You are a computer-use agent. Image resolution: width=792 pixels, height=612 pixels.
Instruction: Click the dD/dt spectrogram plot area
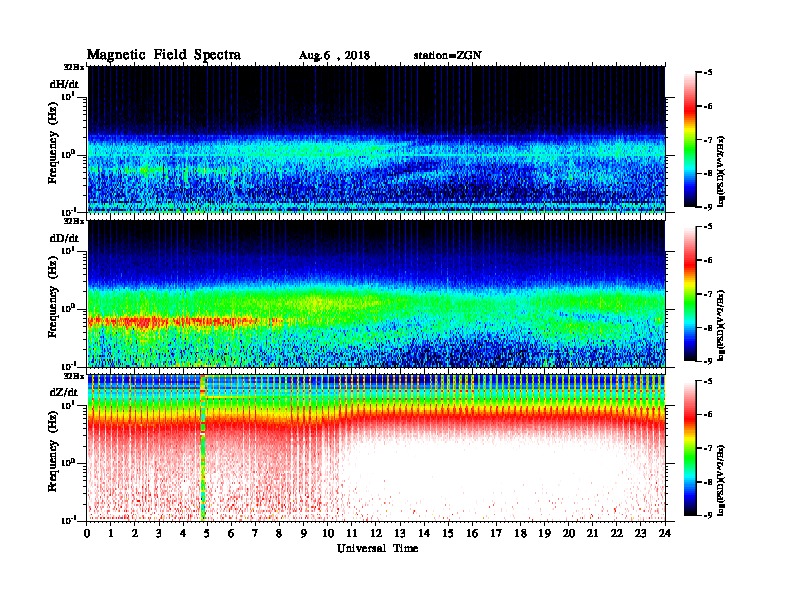pos(376,294)
